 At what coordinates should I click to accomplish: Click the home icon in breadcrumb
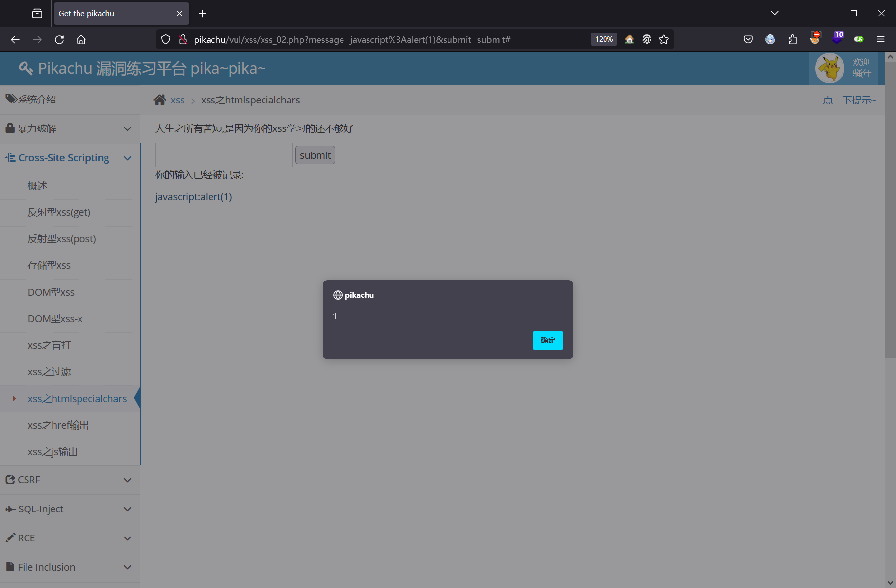tap(159, 100)
